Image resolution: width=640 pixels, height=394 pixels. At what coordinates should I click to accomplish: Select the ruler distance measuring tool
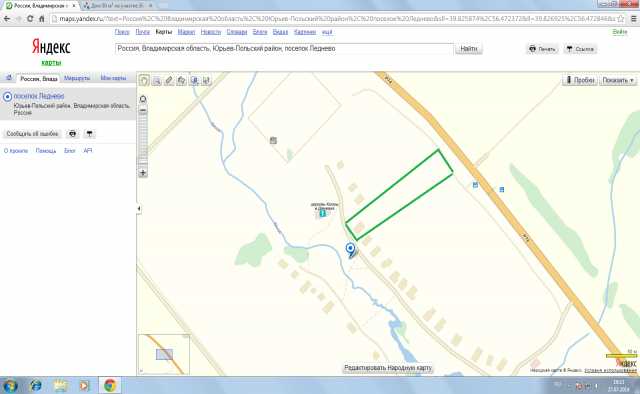[169, 80]
